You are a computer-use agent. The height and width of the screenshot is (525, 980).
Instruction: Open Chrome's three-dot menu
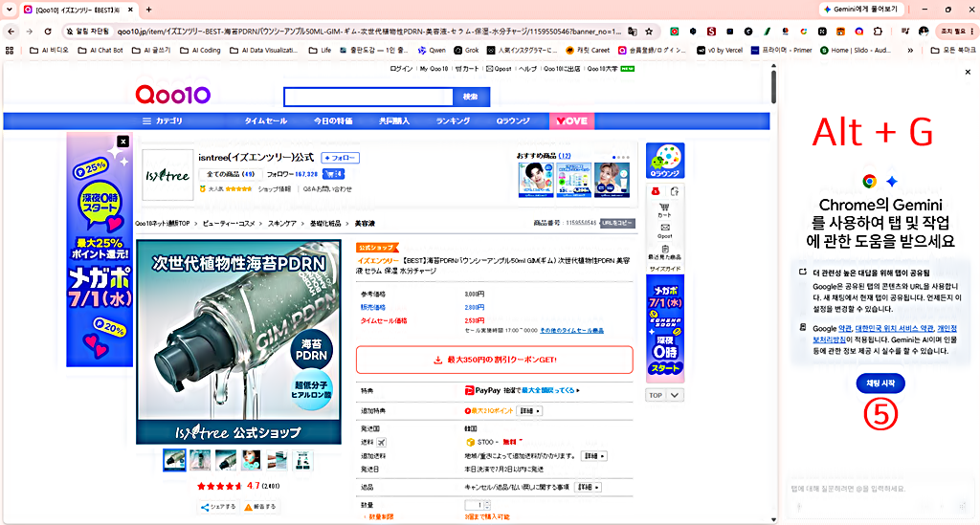(x=972, y=32)
